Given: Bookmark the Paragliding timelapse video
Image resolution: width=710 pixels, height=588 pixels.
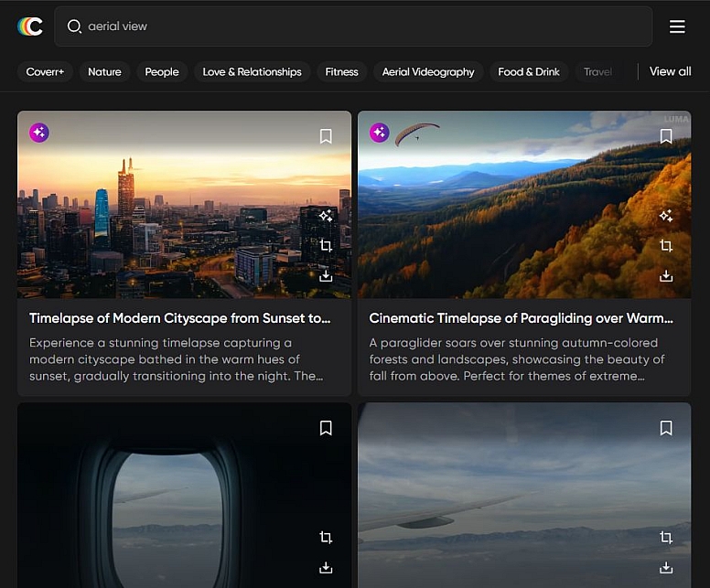Looking at the screenshot, I should [x=666, y=136].
